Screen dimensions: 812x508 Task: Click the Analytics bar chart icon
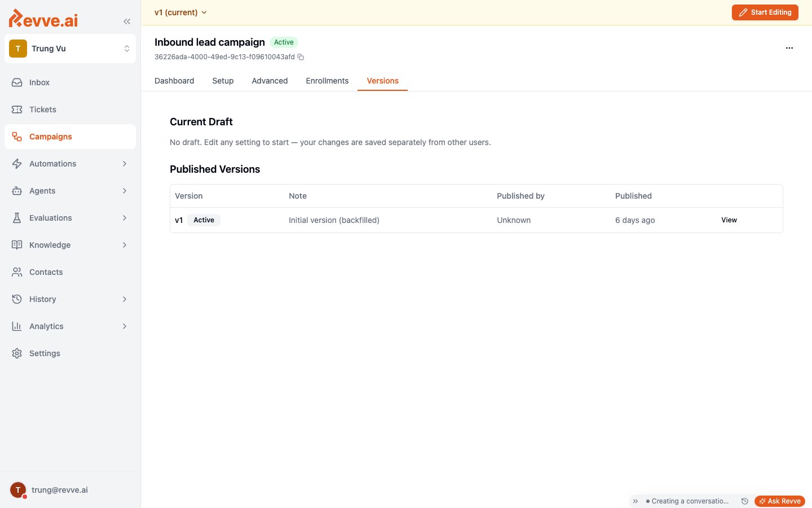pos(17,326)
